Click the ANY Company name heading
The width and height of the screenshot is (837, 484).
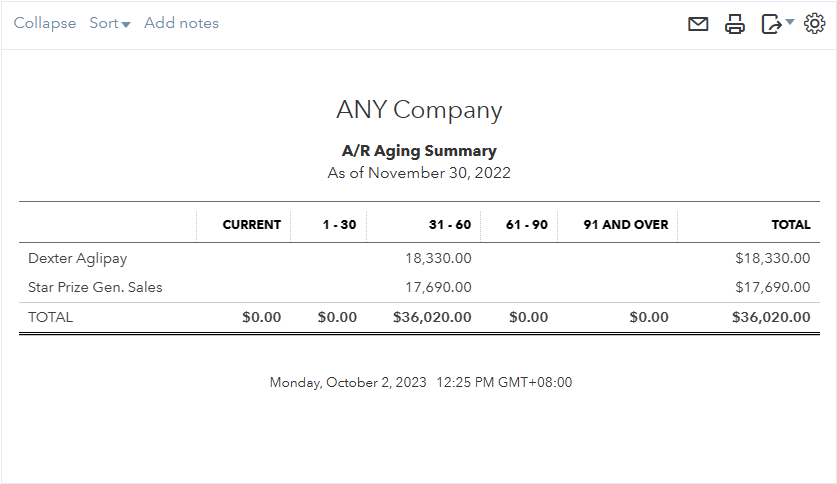(419, 110)
